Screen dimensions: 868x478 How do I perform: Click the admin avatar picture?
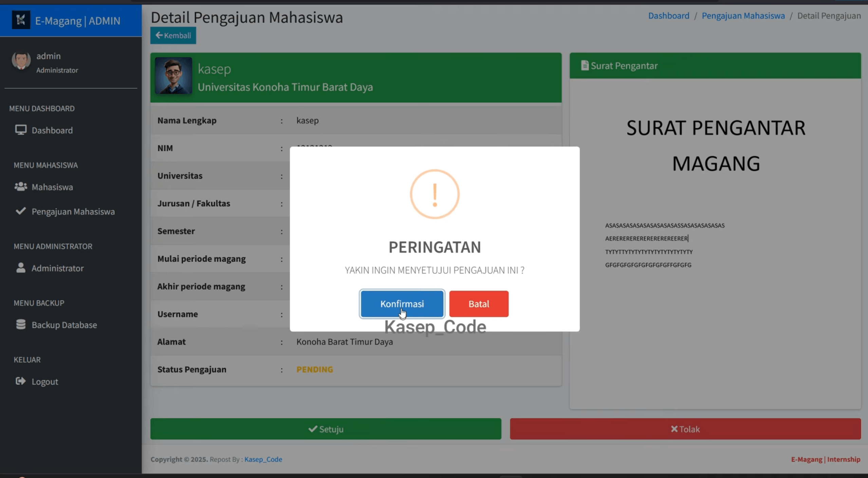(x=21, y=60)
